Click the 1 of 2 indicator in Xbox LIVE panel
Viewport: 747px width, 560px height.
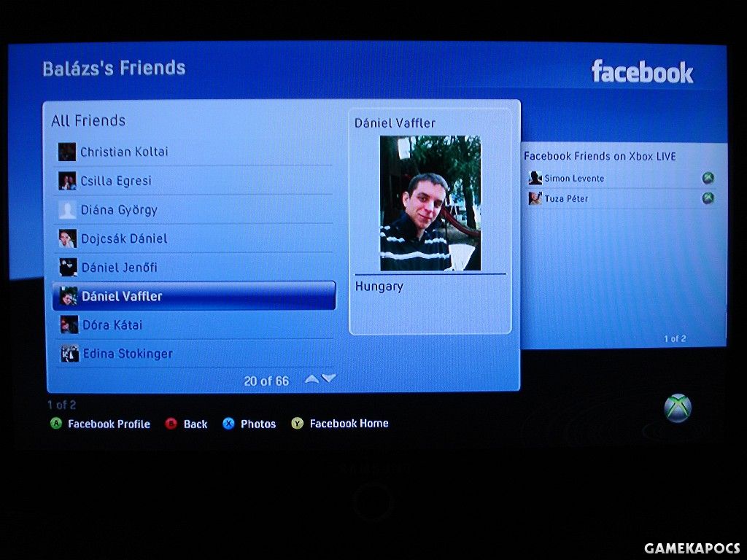pos(675,338)
